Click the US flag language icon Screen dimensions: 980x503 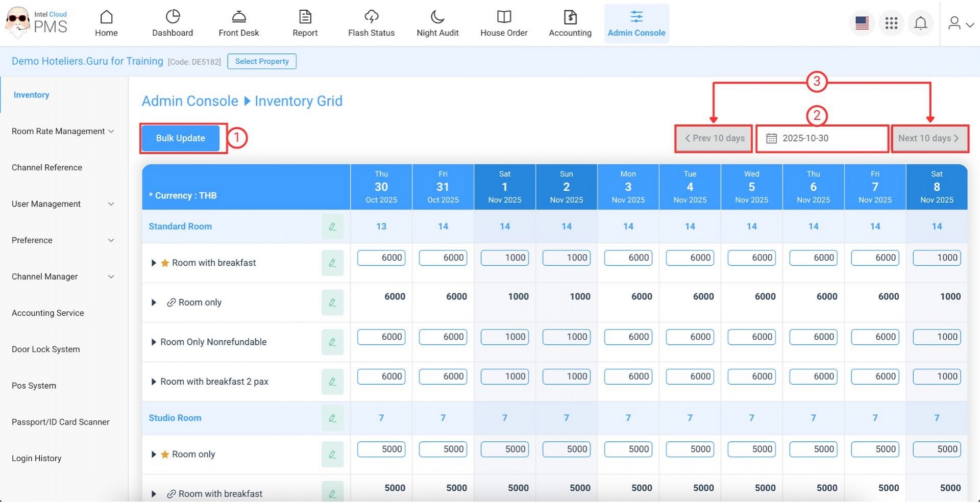pos(862,23)
